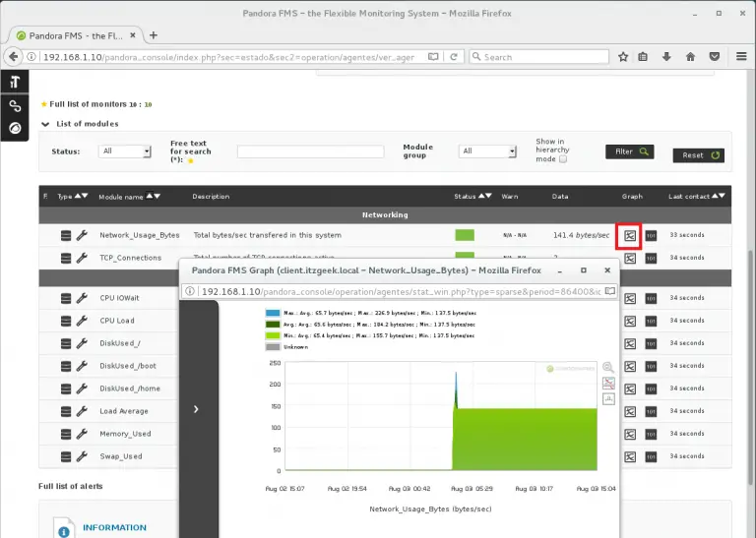The image size is (756, 538).
Task: Open the Module group dropdown
Action: [x=488, y=151]
